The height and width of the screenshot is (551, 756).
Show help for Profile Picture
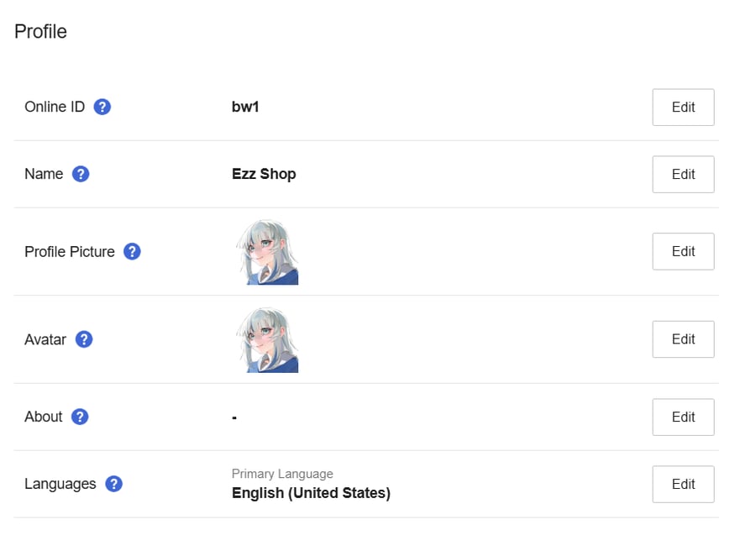(x=132, y=251)
